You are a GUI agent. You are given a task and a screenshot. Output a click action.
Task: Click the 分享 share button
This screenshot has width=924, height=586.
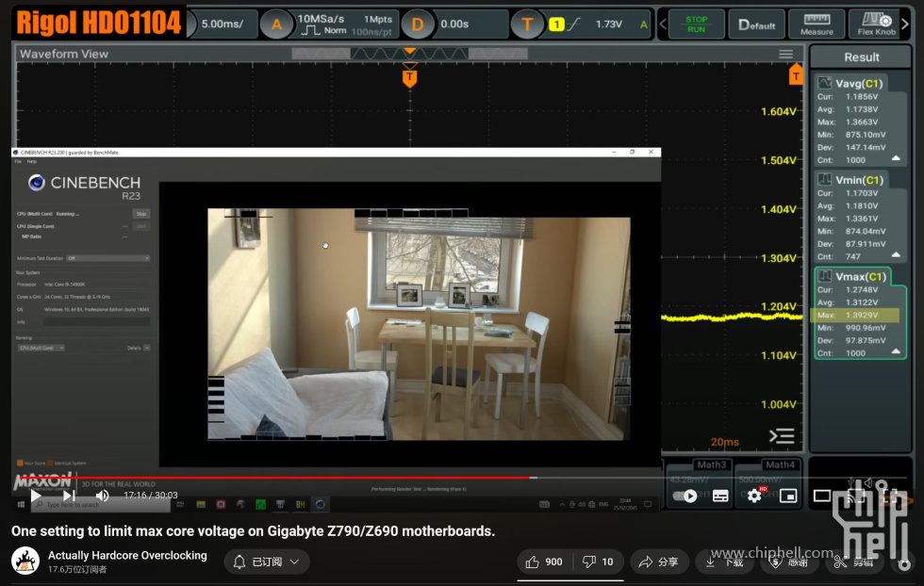(659, 562)
